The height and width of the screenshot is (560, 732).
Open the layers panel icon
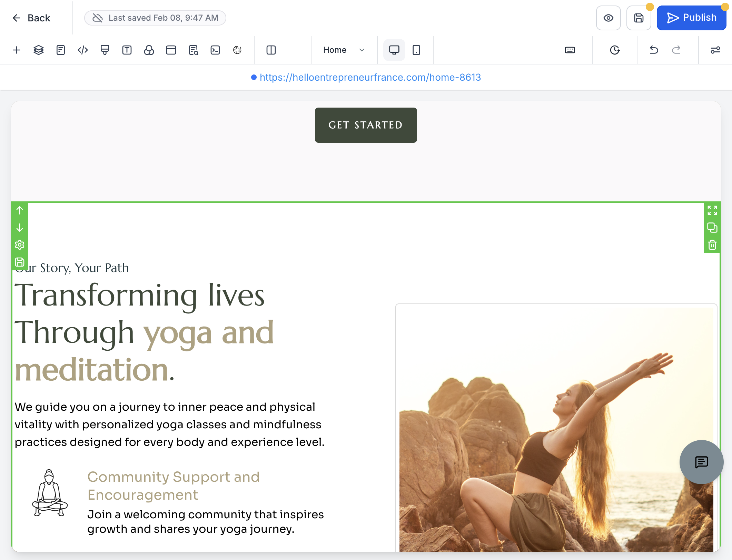(x=39, y=50)
